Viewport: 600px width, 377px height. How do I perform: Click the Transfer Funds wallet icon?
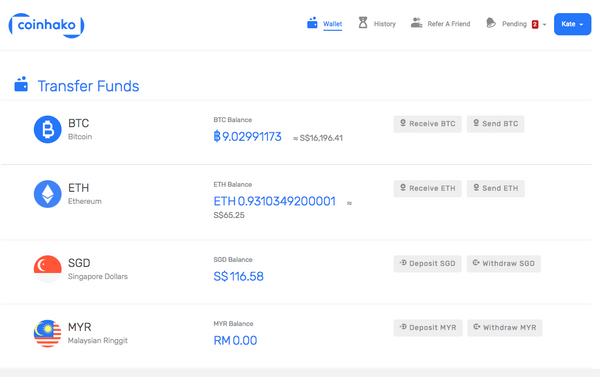[21, 84]
